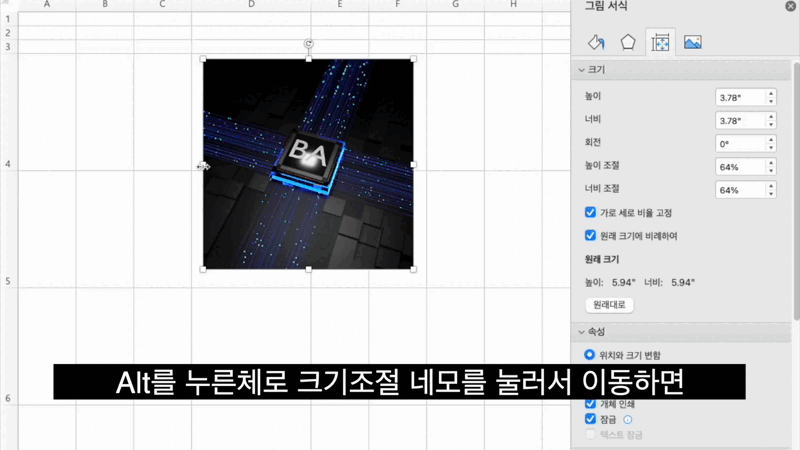Select column B header
Image resolution: width=800 pixels, height=450 pixels.
pyautogui.click(x=105, y=5)
